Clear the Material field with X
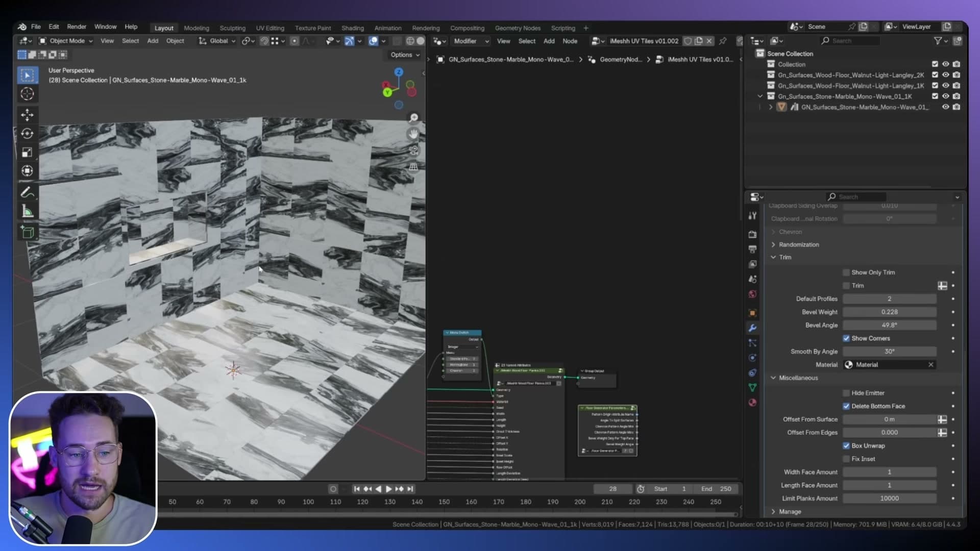This screenshot has width=980, height=551. pos(930,365)
